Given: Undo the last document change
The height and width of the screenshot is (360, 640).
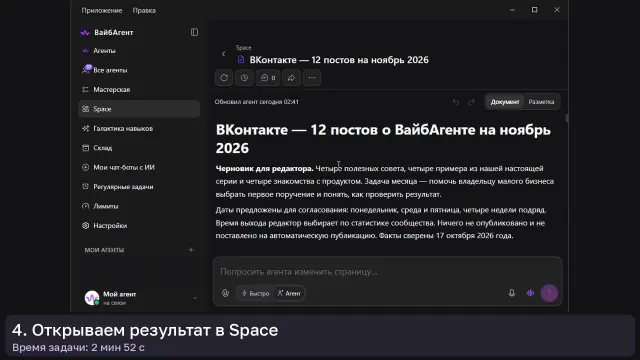Looking at the screenshot, I should [456, 102].
